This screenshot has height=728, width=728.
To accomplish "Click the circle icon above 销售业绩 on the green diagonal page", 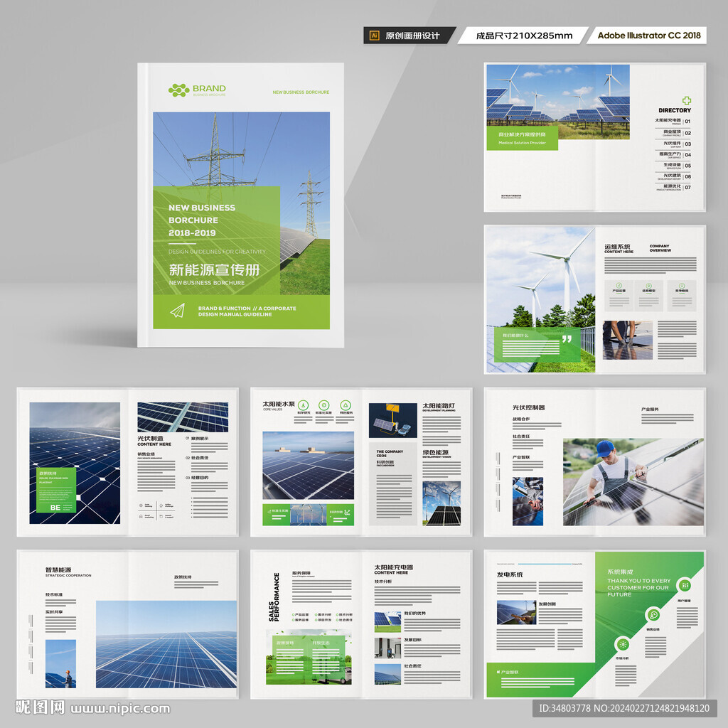I will click(x=653, y=615).
